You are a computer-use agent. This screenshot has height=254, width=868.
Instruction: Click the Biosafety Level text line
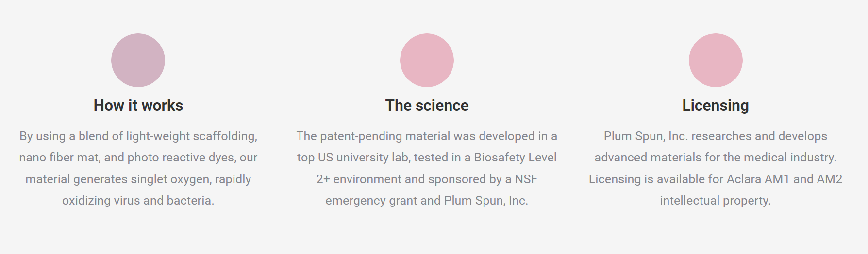point(427,158)
